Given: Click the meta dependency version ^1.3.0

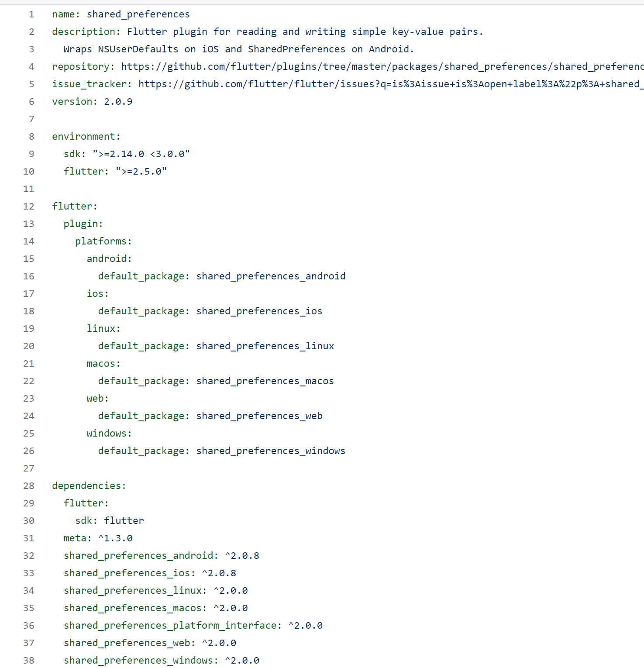Looking at the screenshot, I should (115, 538).
